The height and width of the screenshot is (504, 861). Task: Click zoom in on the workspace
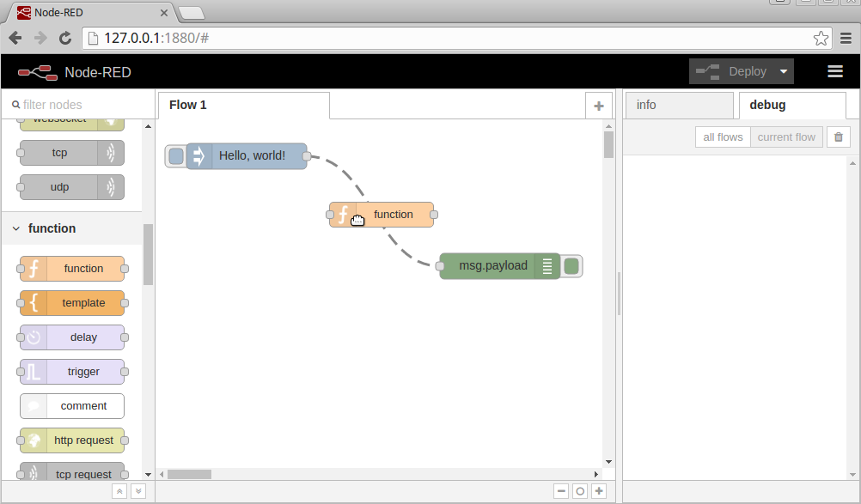[598, 490]
